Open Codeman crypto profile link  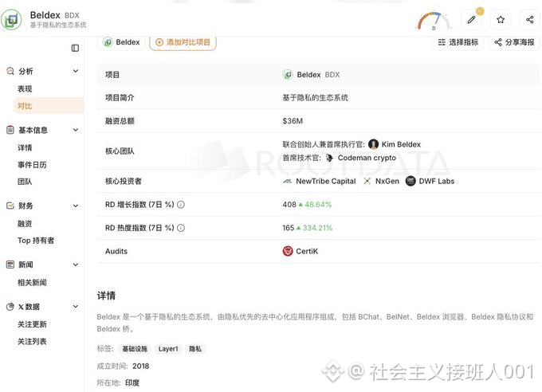click(x=367, y=158)
